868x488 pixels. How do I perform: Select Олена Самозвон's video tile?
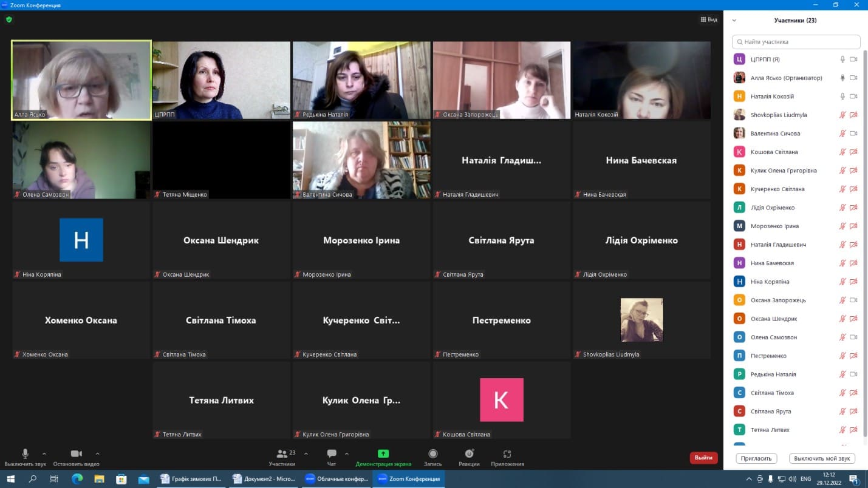[x=81, y=160]
